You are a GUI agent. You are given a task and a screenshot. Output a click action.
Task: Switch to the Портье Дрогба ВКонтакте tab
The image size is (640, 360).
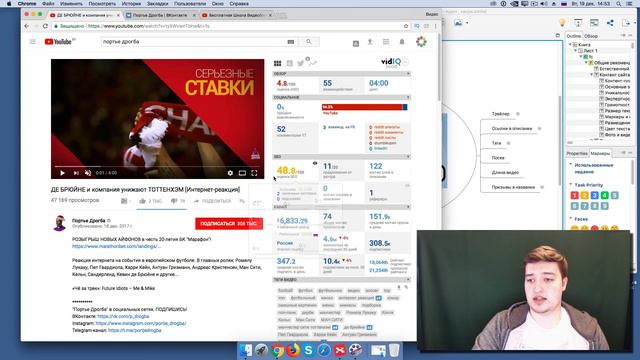pos(160,15)
